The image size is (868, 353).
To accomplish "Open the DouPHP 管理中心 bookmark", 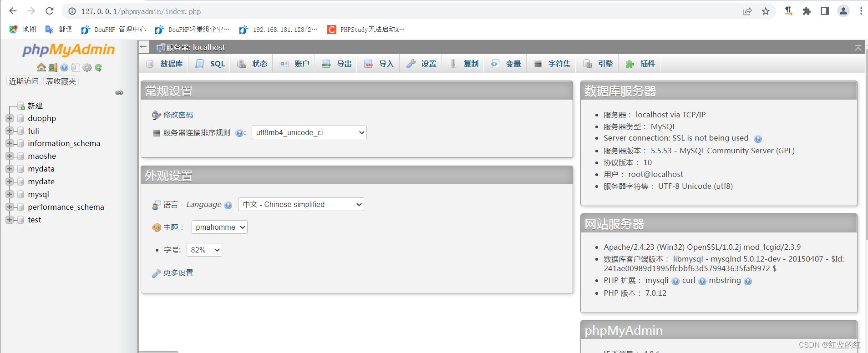I will pos(114,30).
